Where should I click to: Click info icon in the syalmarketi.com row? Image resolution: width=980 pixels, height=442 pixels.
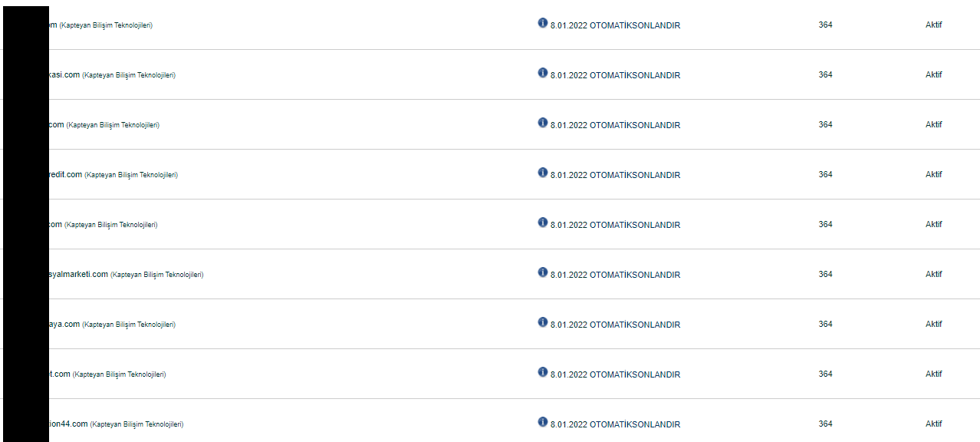pyautogui.click(x=543, y=272)
